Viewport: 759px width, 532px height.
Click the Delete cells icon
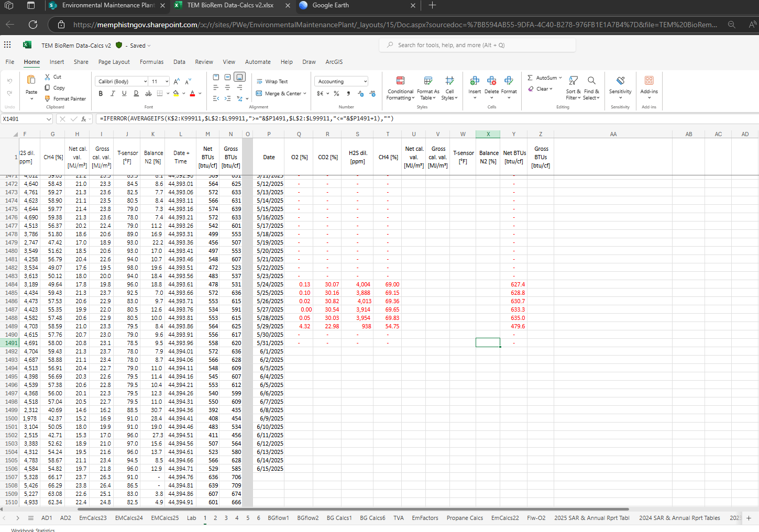point(491,81)
